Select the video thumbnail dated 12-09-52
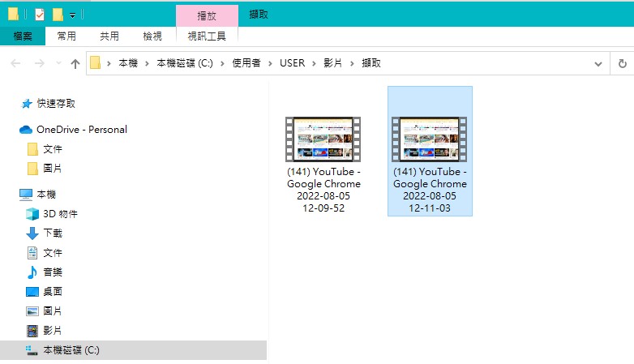Image resolution: width=634 pixels, height=364 pixels. tap(323, 139)
